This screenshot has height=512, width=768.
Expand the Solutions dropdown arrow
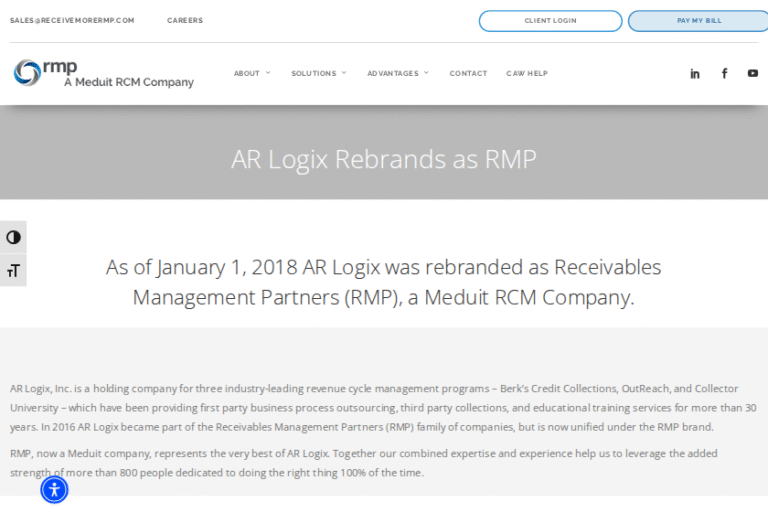tap(344, 73)
